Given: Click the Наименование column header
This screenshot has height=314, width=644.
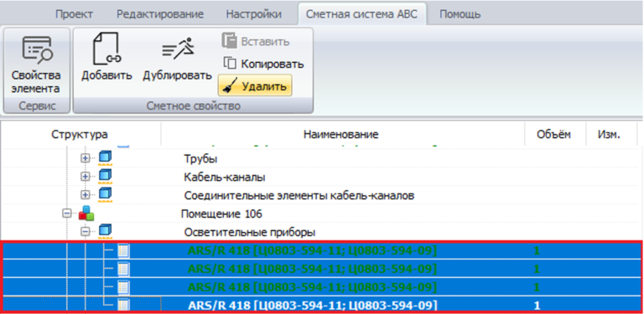Looking at the screenshot, I should pyautogui.click(x=341, y=135).
